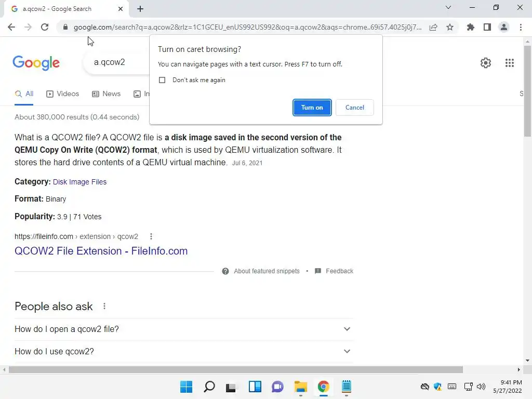This screenshot has height=399, width=532.
Task: Open QCOW2 File Extension - FileInfo.com link
Action: tap(101, 251)
